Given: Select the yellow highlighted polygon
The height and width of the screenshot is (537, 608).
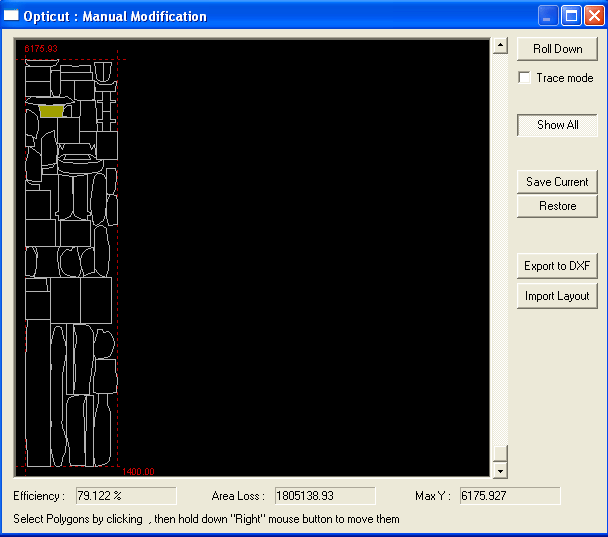Looking at the screenshot, I should (x=51, y=111).
